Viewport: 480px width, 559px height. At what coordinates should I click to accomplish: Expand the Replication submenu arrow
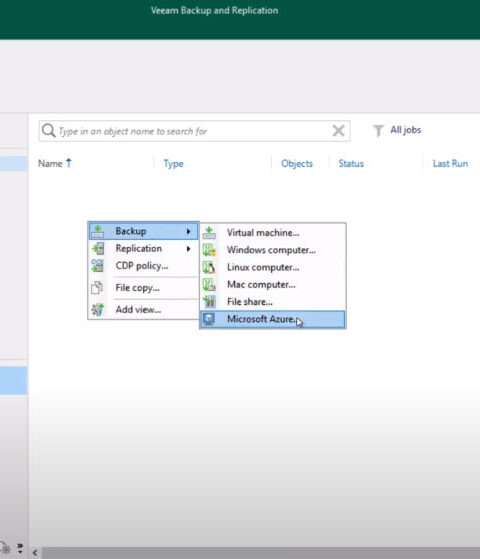[x=189, y=248]
